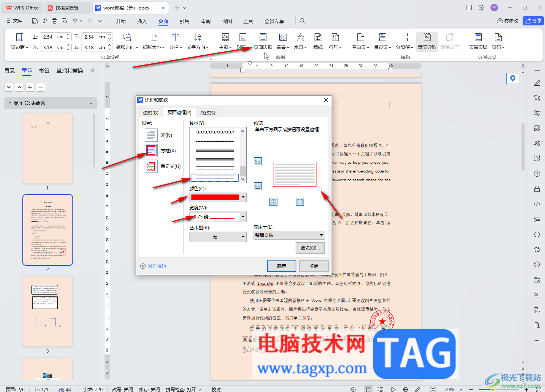The image size is (545, 392).
Task: Expand the 艺术型 art style dropdown
Action: [x=218, y=237]
